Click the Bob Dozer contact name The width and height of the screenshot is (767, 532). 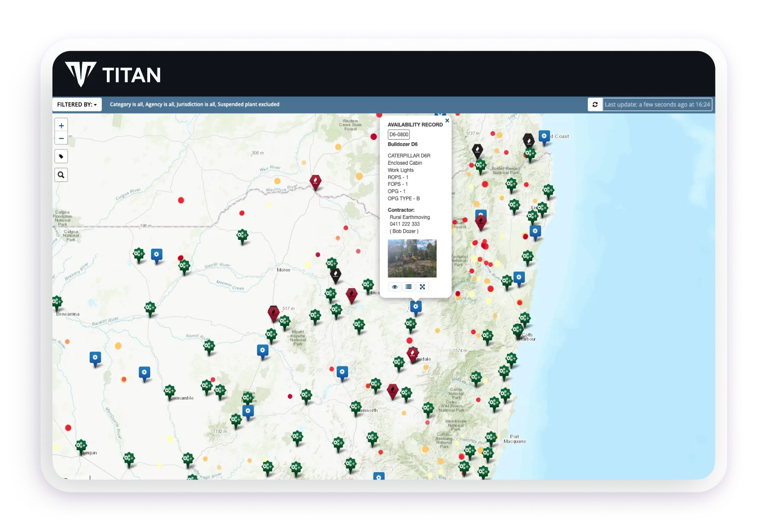404,231
